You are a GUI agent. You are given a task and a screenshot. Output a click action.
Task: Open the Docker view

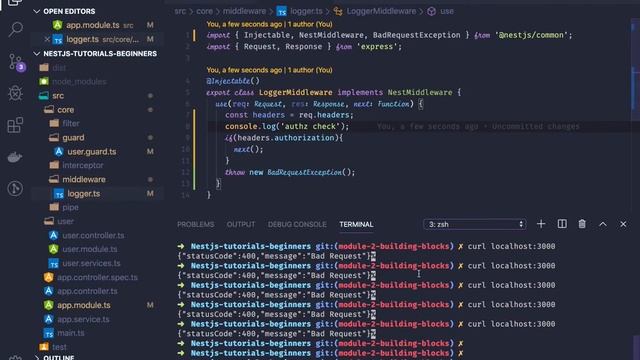tap(16, 157)
